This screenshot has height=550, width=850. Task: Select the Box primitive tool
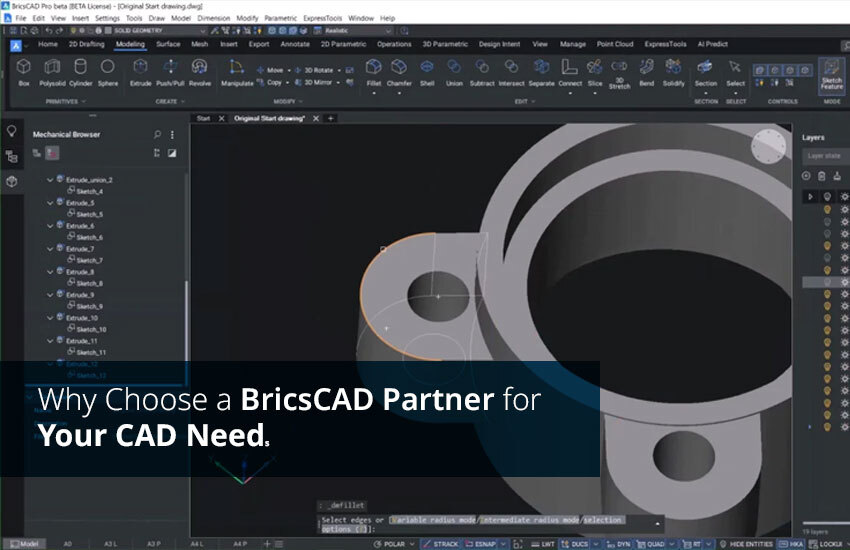(23, 72)
